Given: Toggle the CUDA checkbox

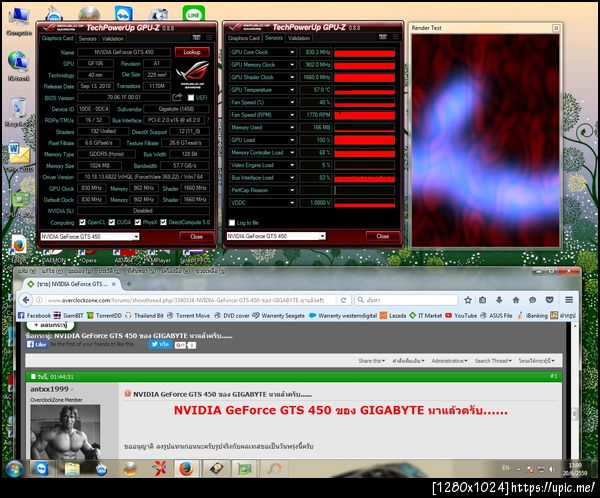Looking at the screenshot, I should pyautogui.click(x=112, y=222).
